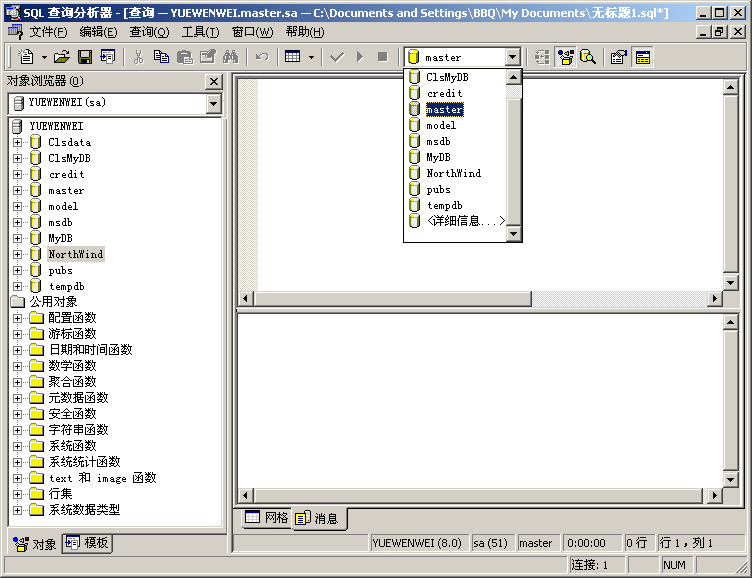Select pubs in the database dropdown list
The height and width of the screenshot is (578, 752).
[438, 189]
